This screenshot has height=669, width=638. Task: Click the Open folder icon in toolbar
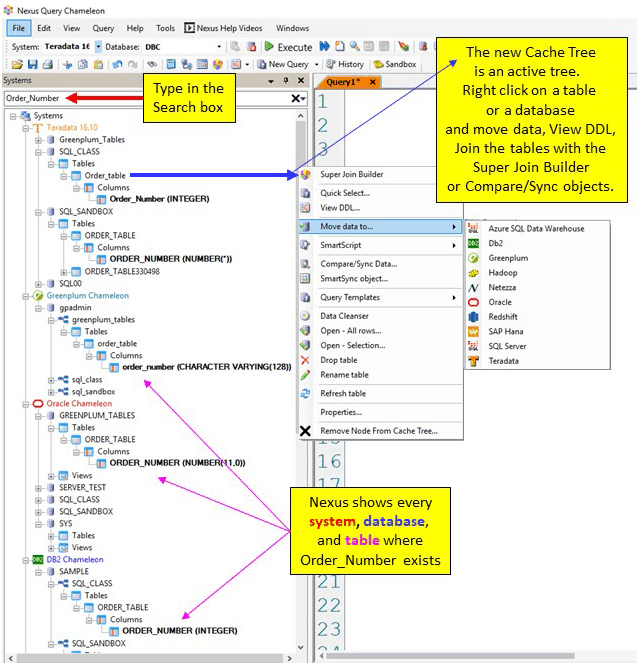point(17,64)
